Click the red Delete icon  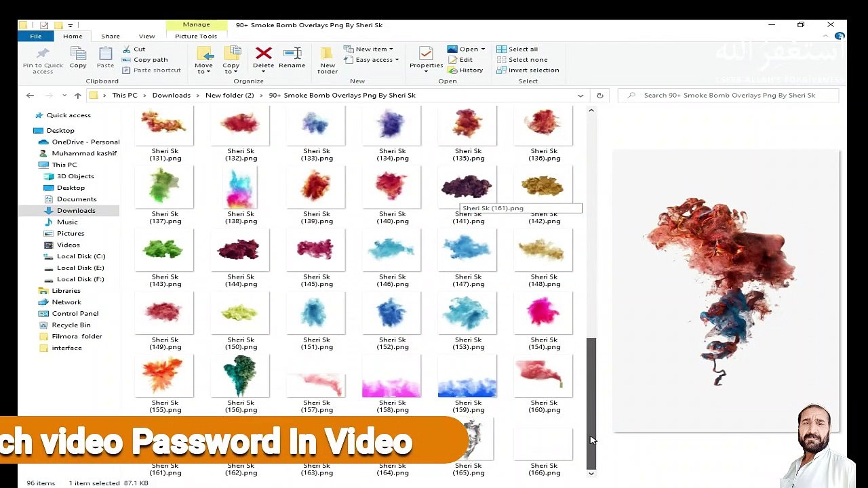[264, 54]
